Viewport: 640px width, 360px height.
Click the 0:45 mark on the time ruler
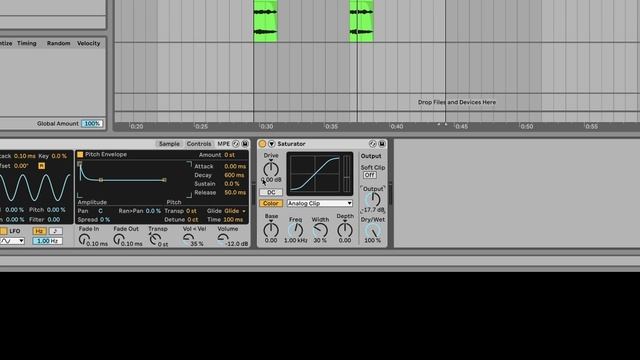(x=461, y=127)
